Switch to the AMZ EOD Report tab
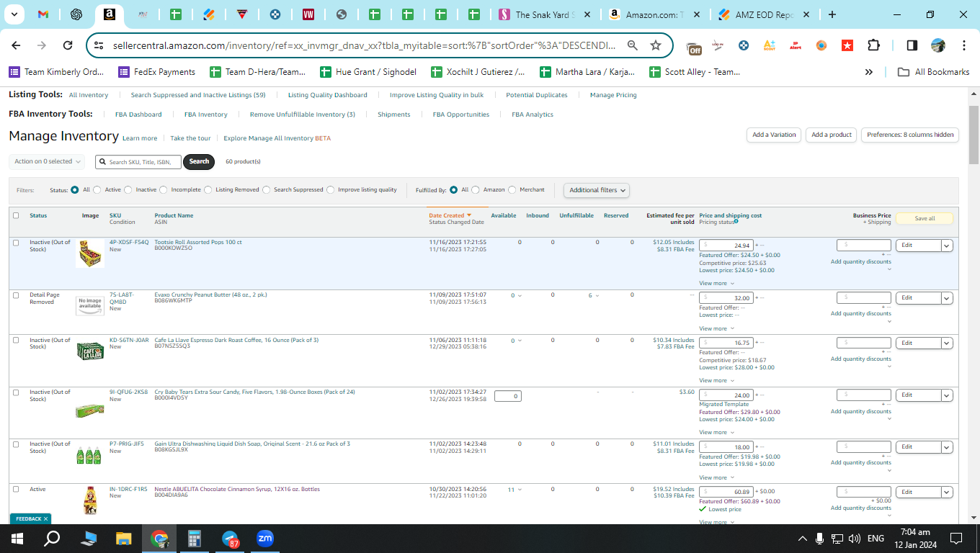 coord(764,14)
